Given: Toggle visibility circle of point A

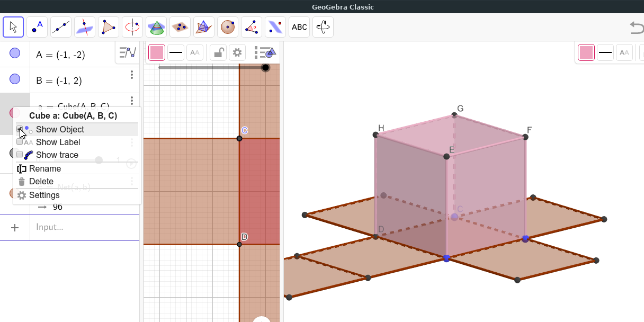Looking at the screenshot, I should click(x=15, y=53).
